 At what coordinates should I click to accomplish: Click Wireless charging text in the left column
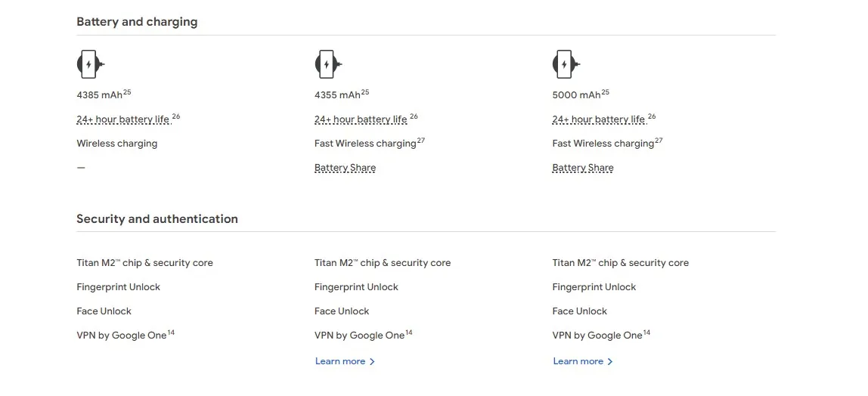click(x=116, y=144)
